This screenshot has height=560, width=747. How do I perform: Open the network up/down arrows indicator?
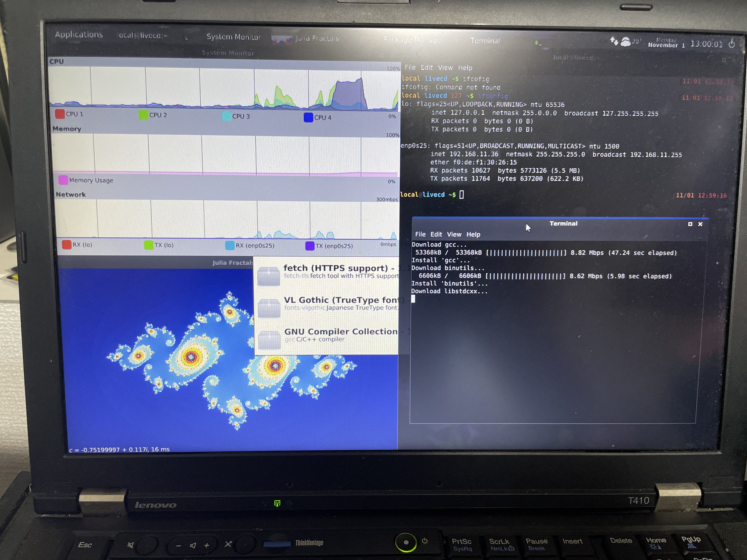coord(614,41)
